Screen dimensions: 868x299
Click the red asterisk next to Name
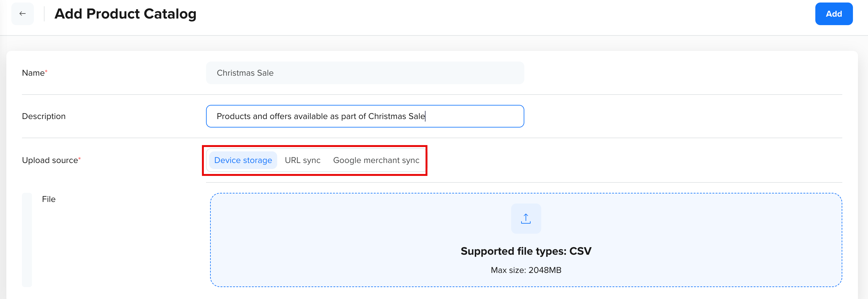pyautogui.click(x=46, y=71)
